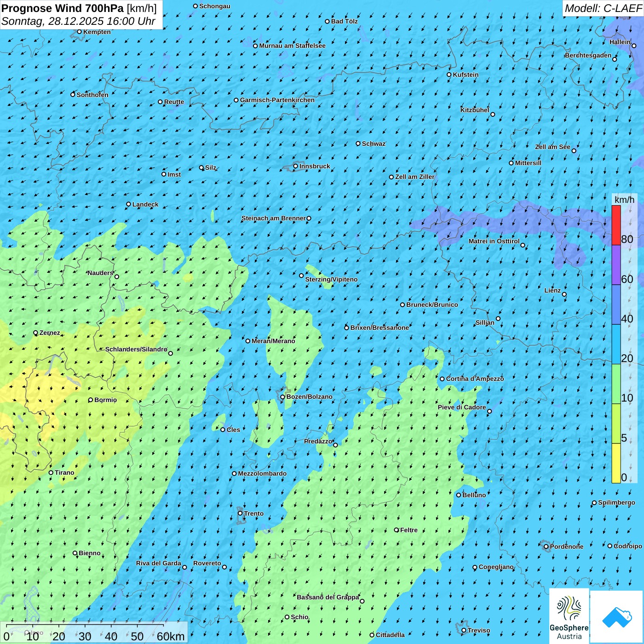Click the 'Prognose Wind 700hPa' title
The width and height of the screenshot is (644, 644).
tap(63, 8)
